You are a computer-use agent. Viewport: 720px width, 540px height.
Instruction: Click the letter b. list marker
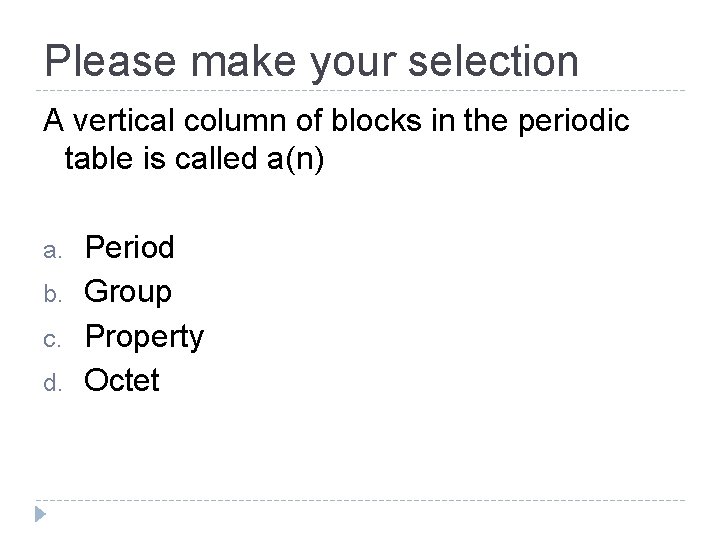pos(53,293)
